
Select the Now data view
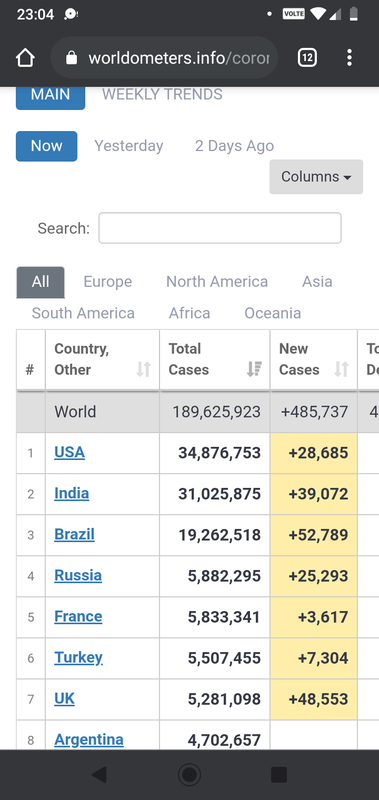46,146
